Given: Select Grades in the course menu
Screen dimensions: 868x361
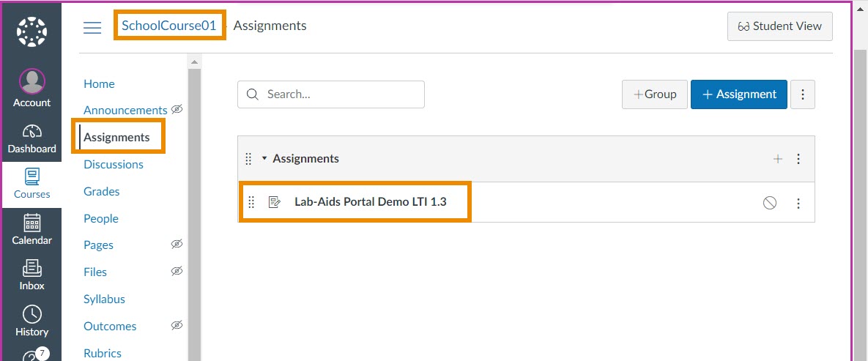Looking at the screenshot, I should (x=101, y=191).
